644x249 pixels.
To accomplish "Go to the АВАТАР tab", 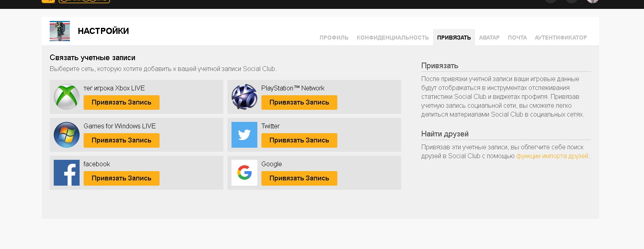I will (x=489, y=38).
